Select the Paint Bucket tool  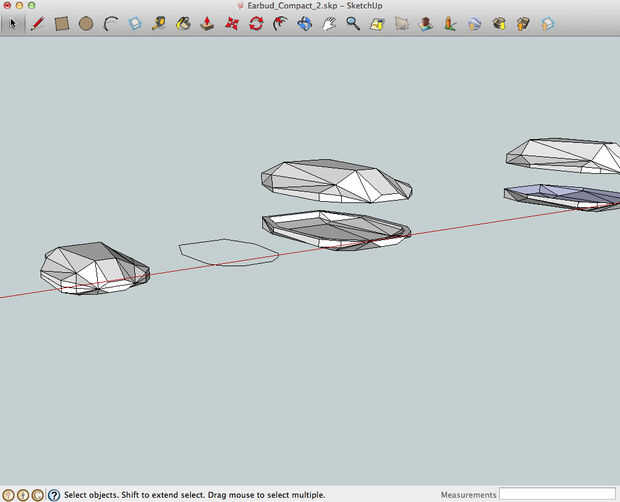pos(183,23)
